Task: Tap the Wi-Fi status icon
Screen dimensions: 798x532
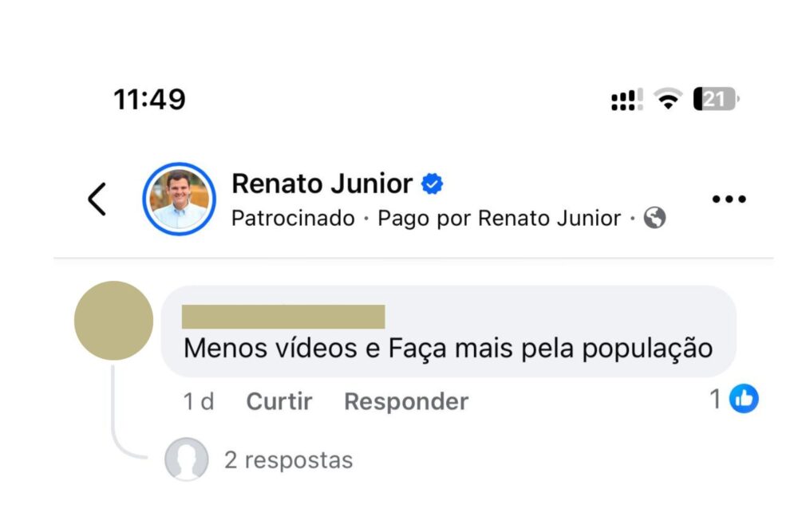Action: coord(667,100)
